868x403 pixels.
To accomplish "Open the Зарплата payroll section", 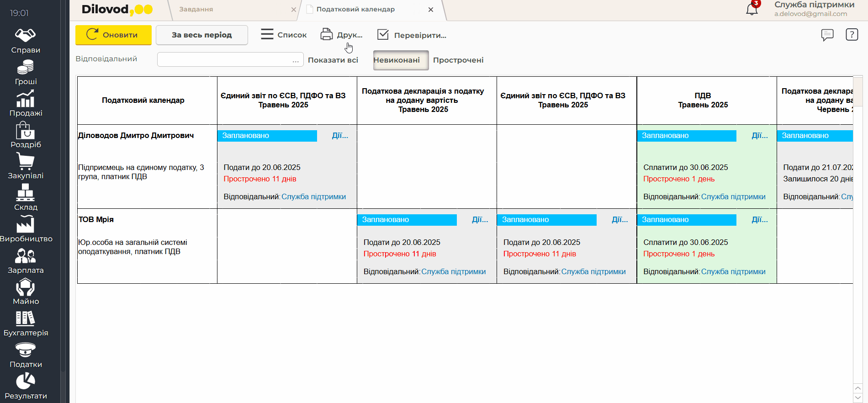I will point(26,261).
